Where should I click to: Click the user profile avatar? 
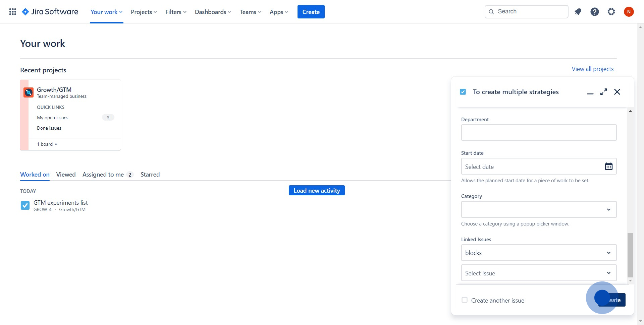click(x=629, y=12)
